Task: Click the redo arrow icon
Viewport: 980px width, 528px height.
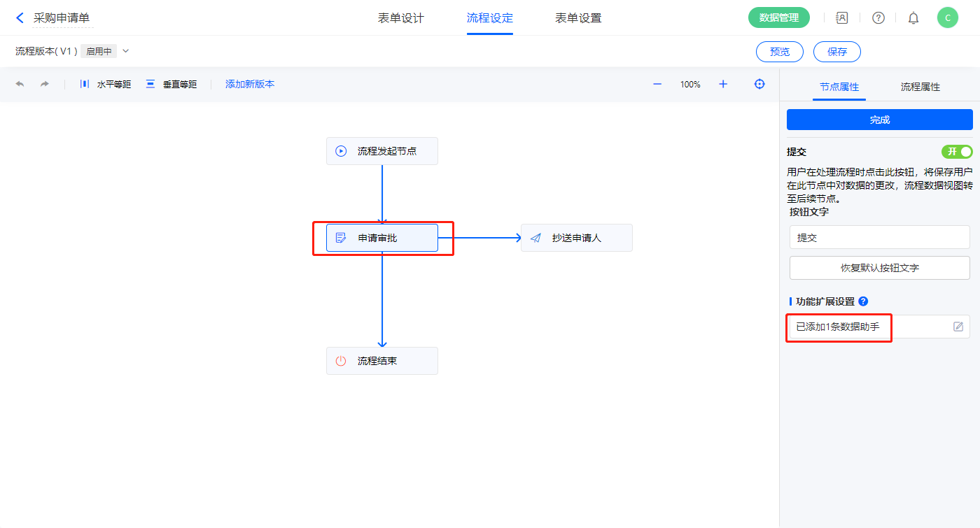Action: (x=45, y=84)
